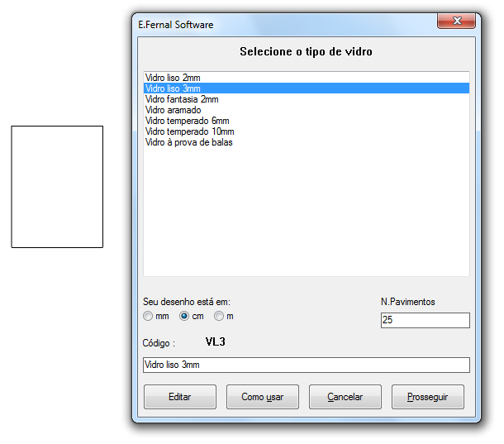This screenshot has height=444, width=504.
Task: Select the 'mm' unit radio button
Action: [x=148, y=316]
